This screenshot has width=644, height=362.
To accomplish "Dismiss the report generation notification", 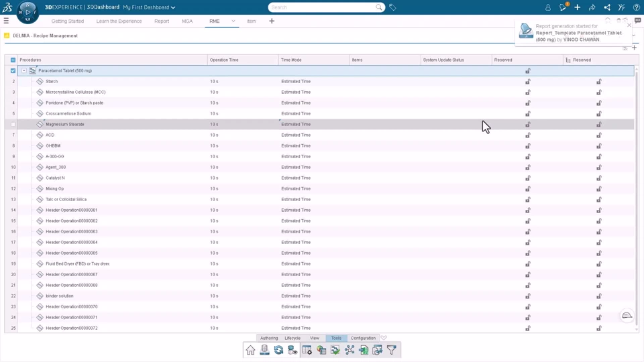I will pyautogui.click(x=629, y=25).
